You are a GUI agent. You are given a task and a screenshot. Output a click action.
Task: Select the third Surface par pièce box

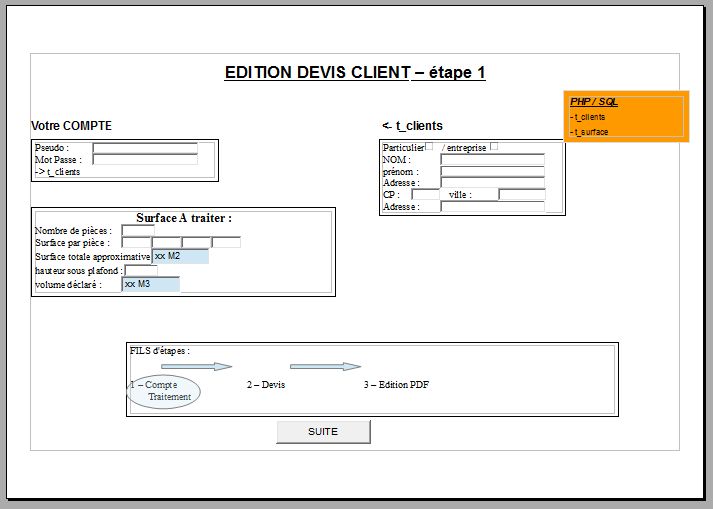(196, 242)
